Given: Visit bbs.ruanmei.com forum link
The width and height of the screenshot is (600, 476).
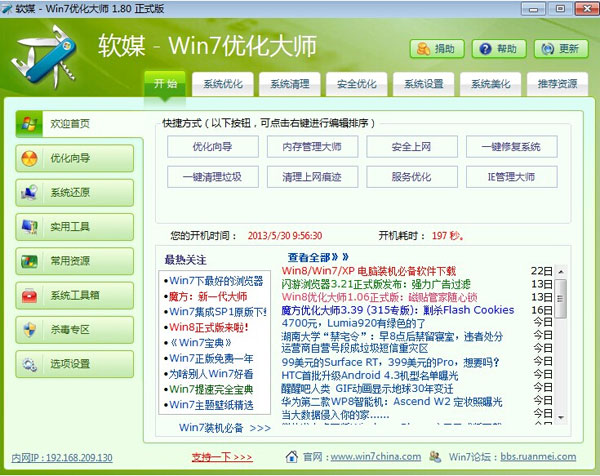Looking at the screenshot, I should tap(538, 456).
